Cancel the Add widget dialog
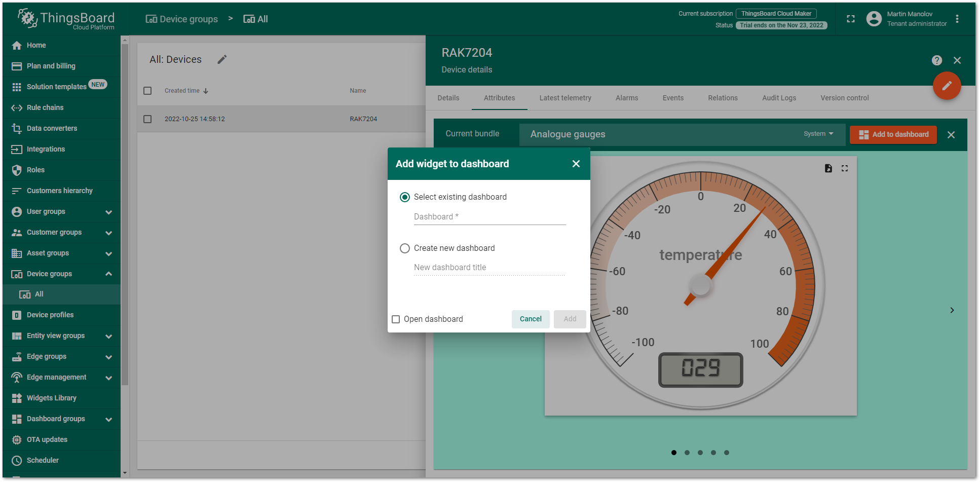 click(x=531, y=319)
